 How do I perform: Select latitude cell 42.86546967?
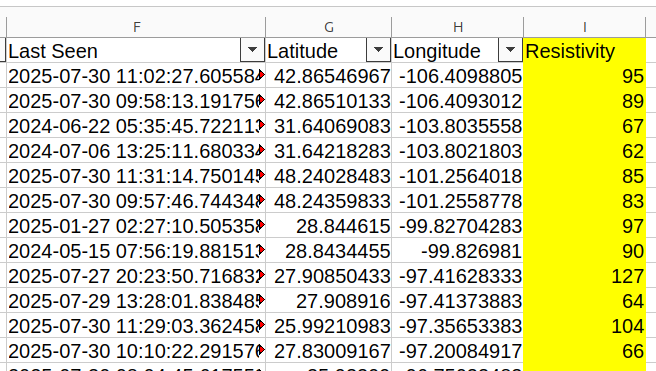point(328,76)
